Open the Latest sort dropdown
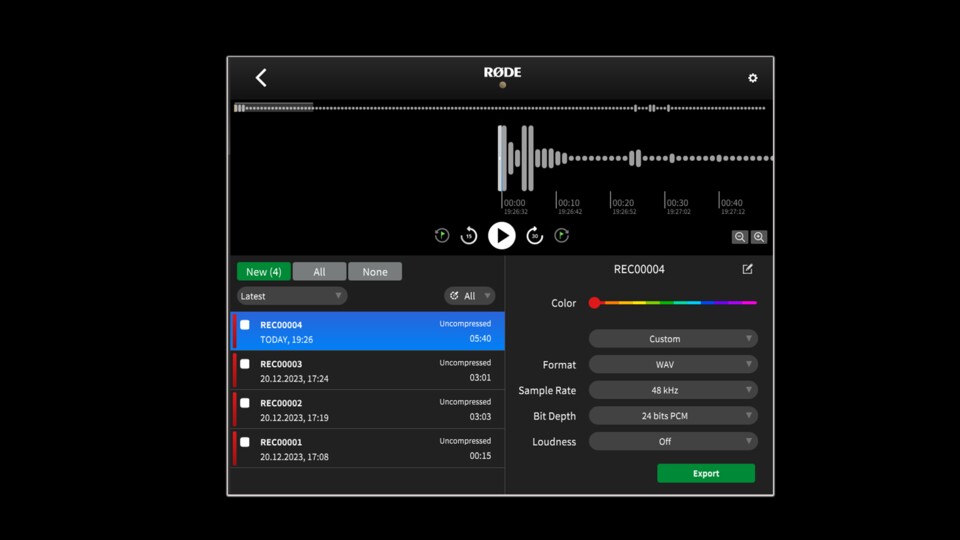Screen dimensions: 960x540 click(292, 296)
